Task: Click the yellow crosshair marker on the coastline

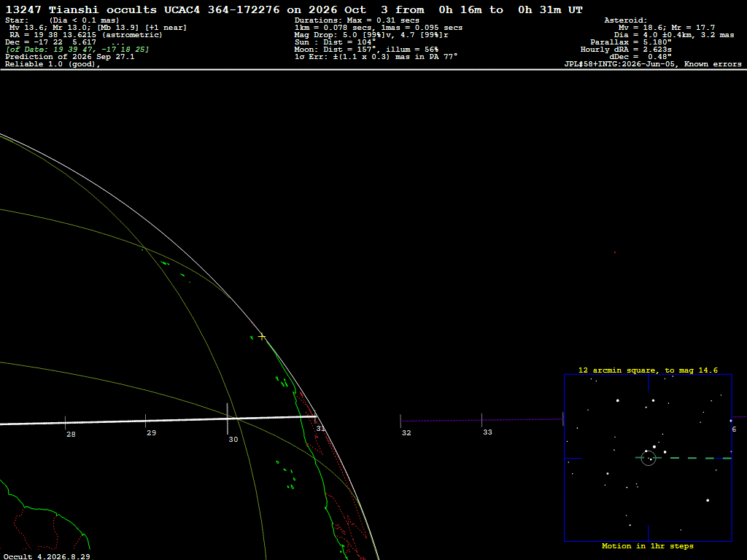Action: click(x=262, y=337)
